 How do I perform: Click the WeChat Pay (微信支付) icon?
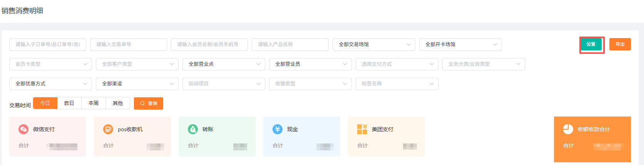(23, 129)
